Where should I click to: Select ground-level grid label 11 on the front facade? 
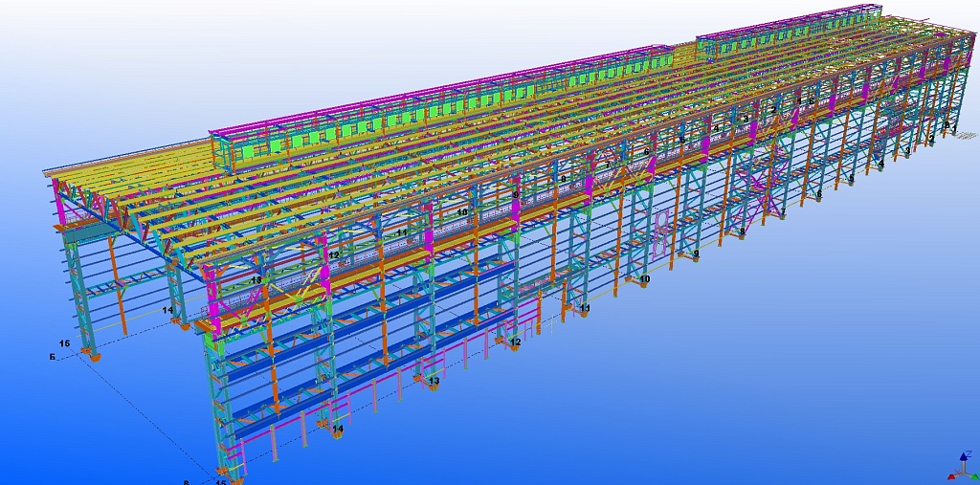pos(585,308)
